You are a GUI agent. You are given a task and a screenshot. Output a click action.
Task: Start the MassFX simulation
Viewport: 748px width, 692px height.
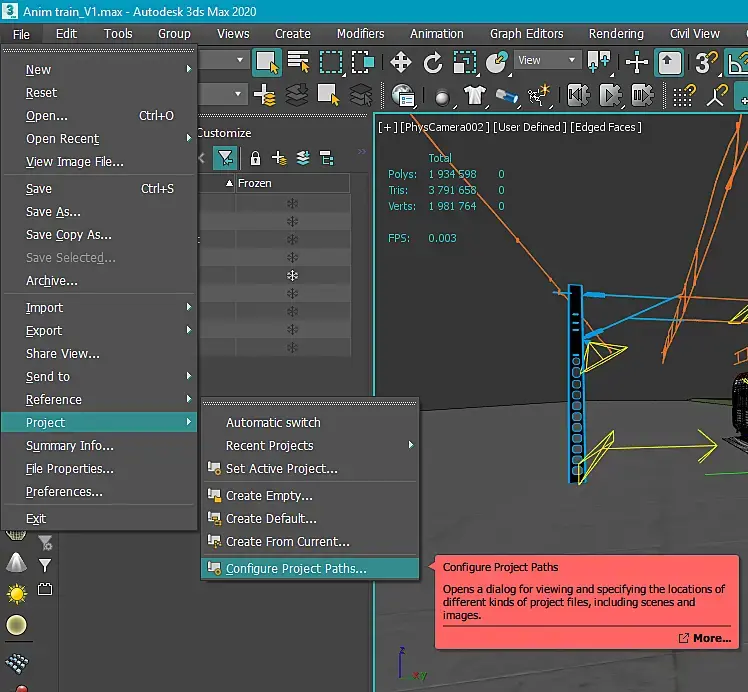point(610,95)
